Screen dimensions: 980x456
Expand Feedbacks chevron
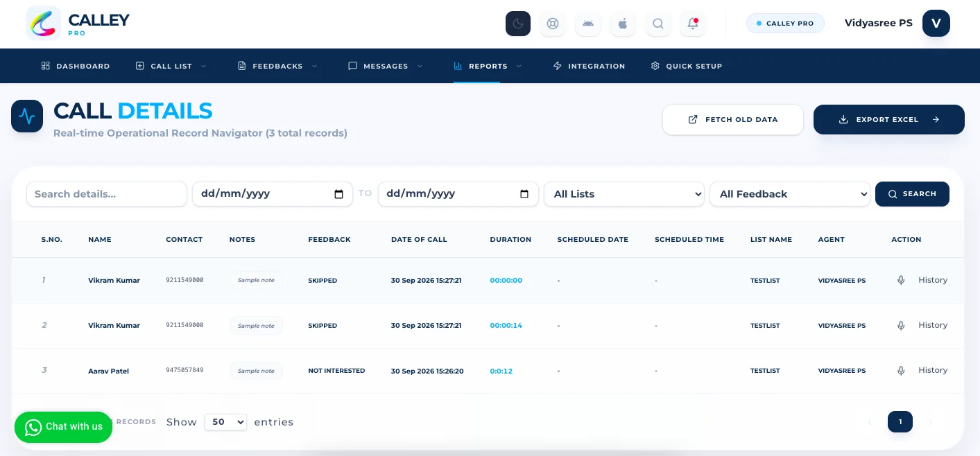coord(314,66)
